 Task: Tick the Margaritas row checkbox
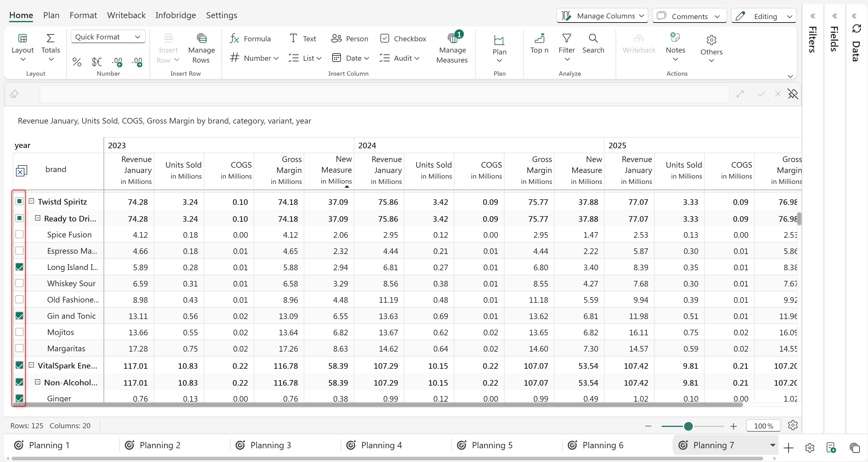click(x=19, y=348)
